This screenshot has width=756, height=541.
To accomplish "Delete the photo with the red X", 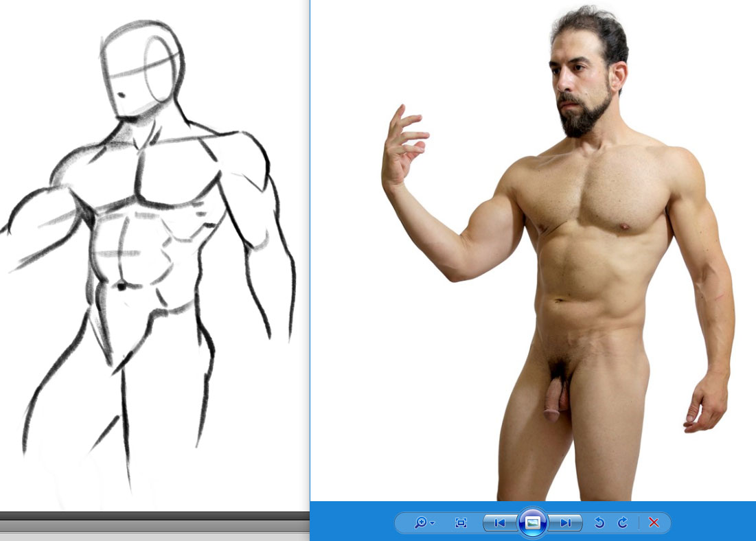I will (654, 522).
